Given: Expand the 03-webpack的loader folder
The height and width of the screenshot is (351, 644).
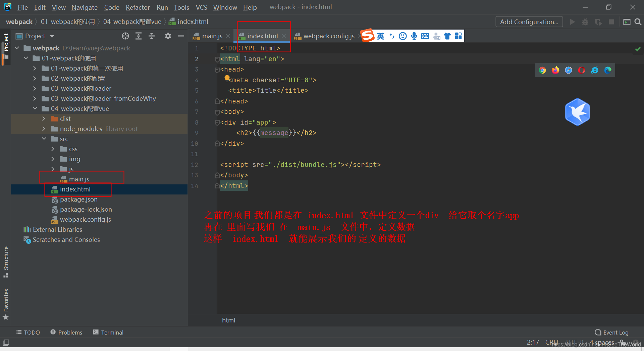Looking at the screenshot, I should [x=35, y=88].
